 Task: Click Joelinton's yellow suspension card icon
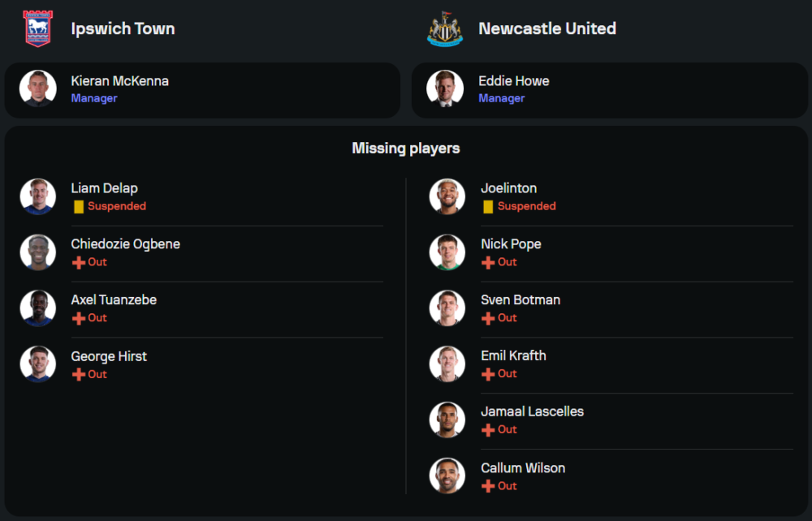tap(488, 207)
